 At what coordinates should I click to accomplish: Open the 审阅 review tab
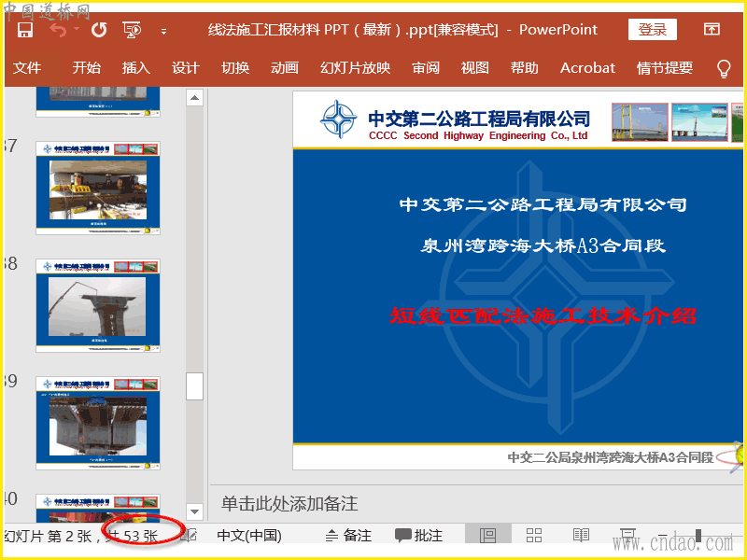pyautogui.click(x=426, y=67)
